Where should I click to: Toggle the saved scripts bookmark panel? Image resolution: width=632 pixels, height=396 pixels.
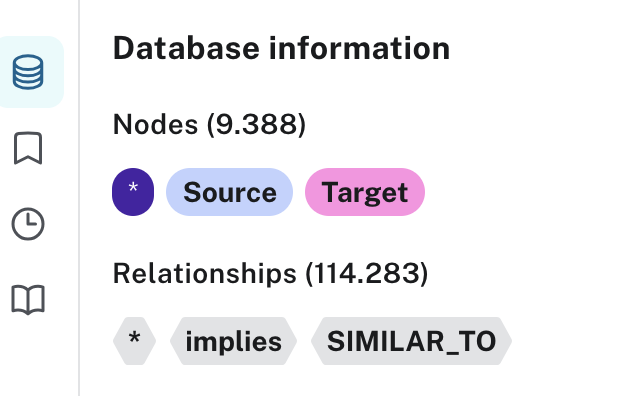click(x=28, y=148)
